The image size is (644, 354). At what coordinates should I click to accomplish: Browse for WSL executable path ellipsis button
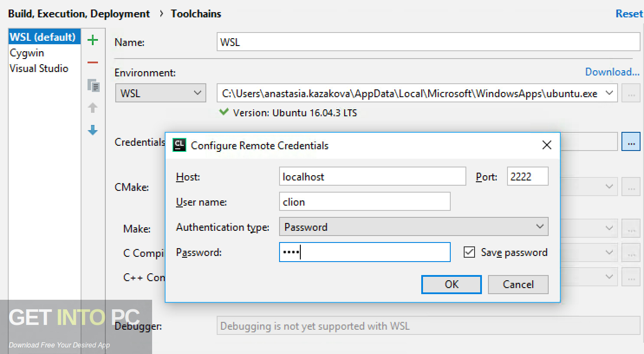(631, 93)
